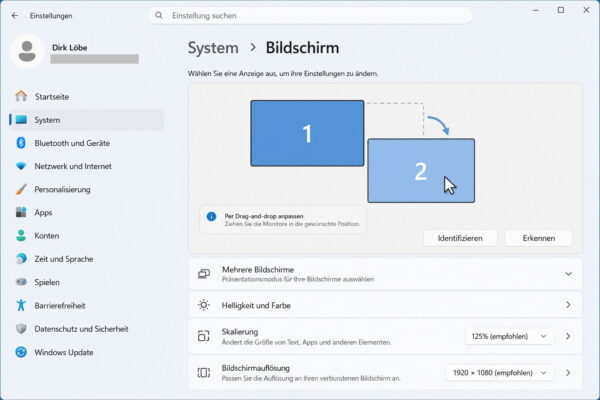Viewport: 600px width, 400px height.
Task: Open the 125% Skalierung dropdown
Action: [509, 336]
